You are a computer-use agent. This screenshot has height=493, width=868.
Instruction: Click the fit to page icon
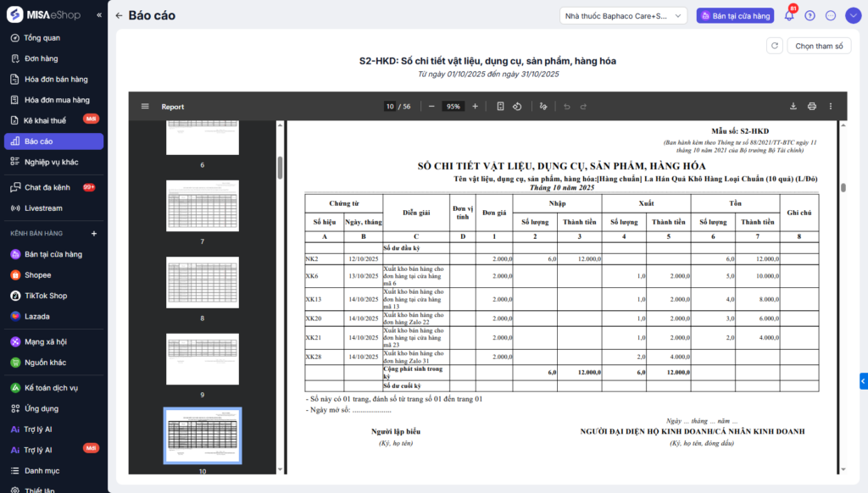point(500,106)
